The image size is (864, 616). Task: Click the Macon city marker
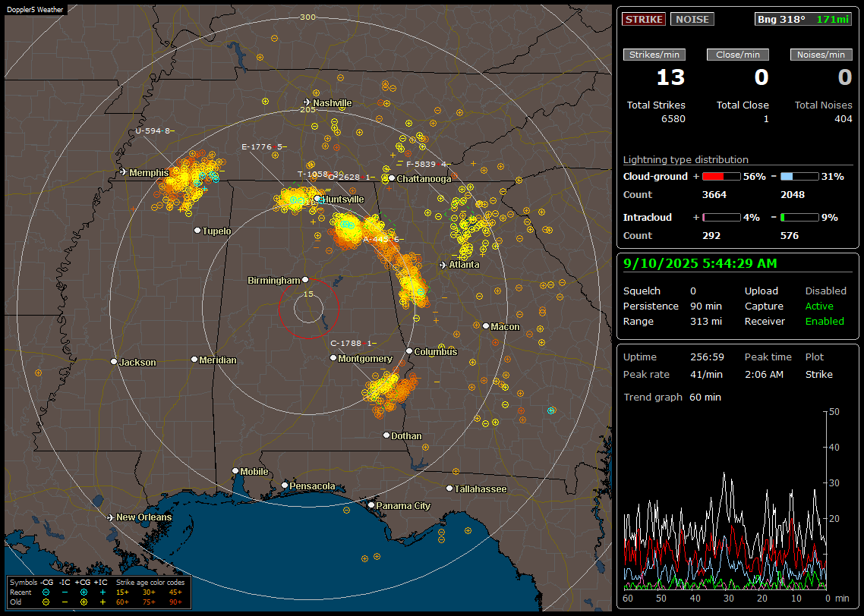point(485,326)
